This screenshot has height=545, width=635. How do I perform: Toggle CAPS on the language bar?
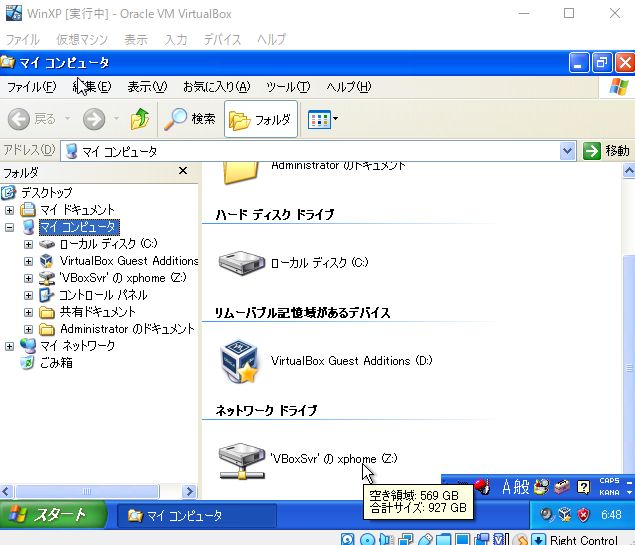point(609,481)
